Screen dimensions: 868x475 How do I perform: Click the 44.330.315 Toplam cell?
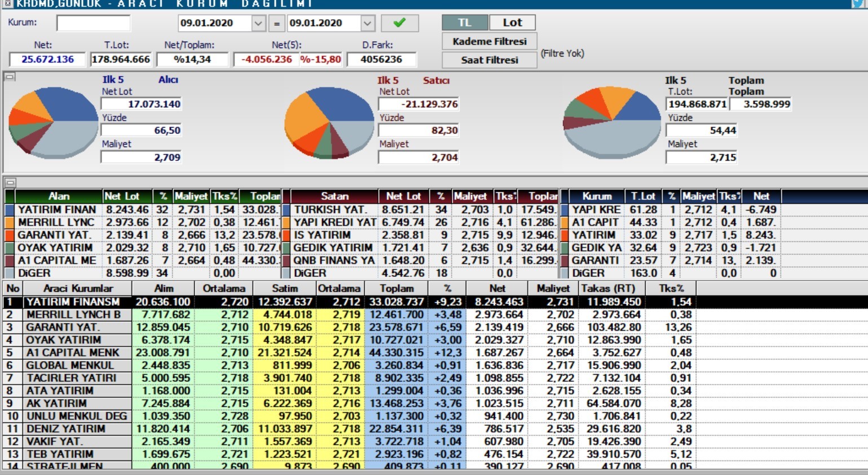pyautogui.click(x=396, y=353)
